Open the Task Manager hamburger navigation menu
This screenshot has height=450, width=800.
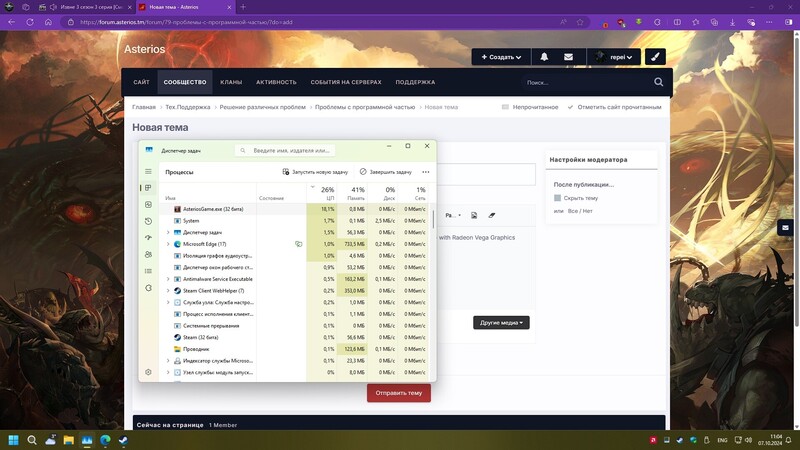(x=148, y=171)
